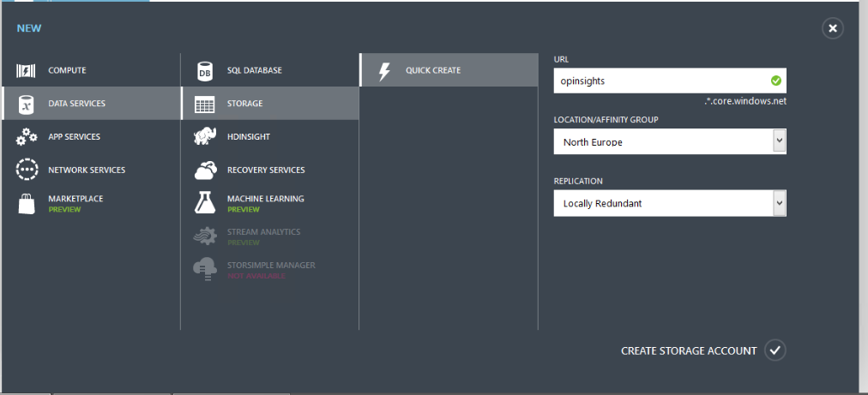Click the URL text input field
This screenshot has height=395, width=868.
[660, 81]
